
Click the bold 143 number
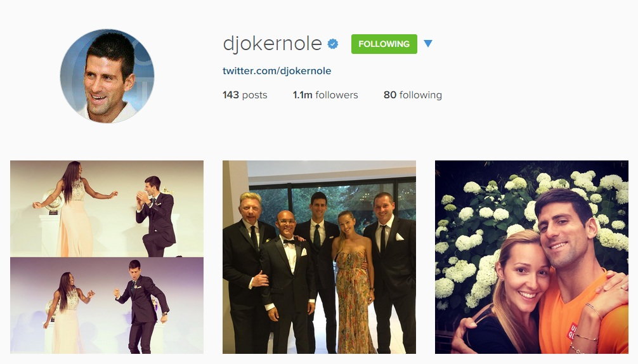tap(231, 94)
